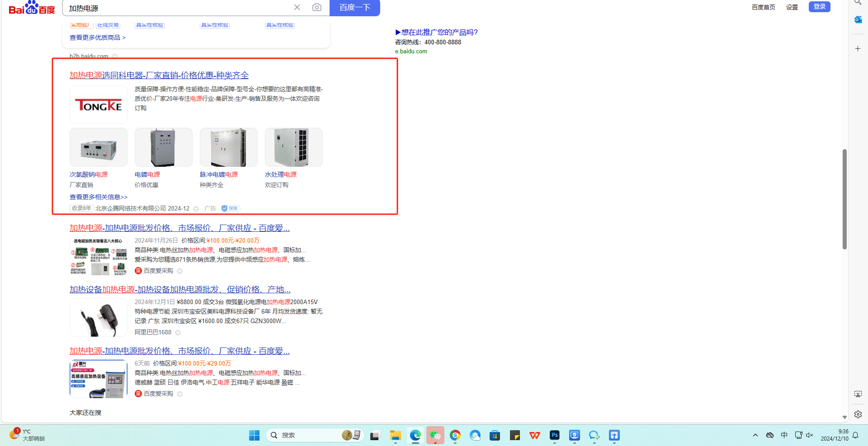Click the Baidu logo
Image resolution: width=868 pixels, height=446 pixels.
tap(32, 8)
